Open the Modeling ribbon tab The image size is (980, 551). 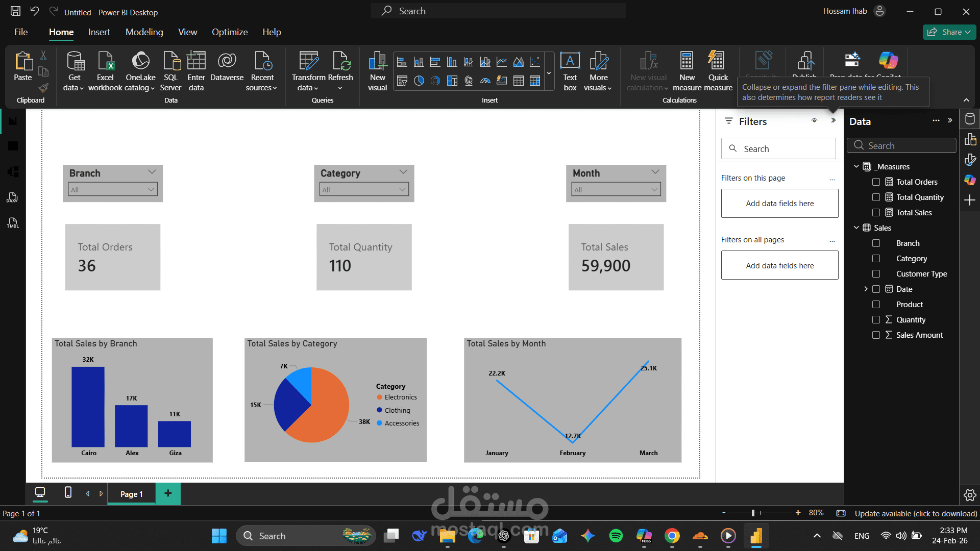click(x=144, y=32)
